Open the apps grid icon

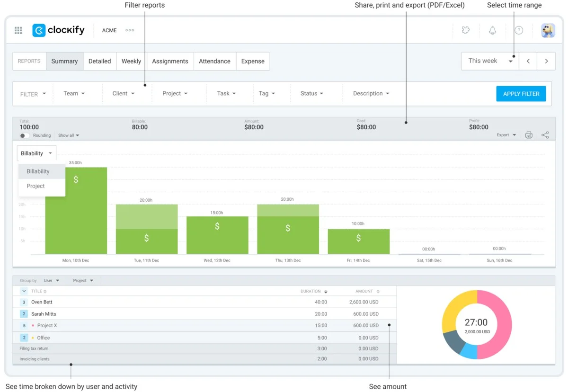coord(18,30)
